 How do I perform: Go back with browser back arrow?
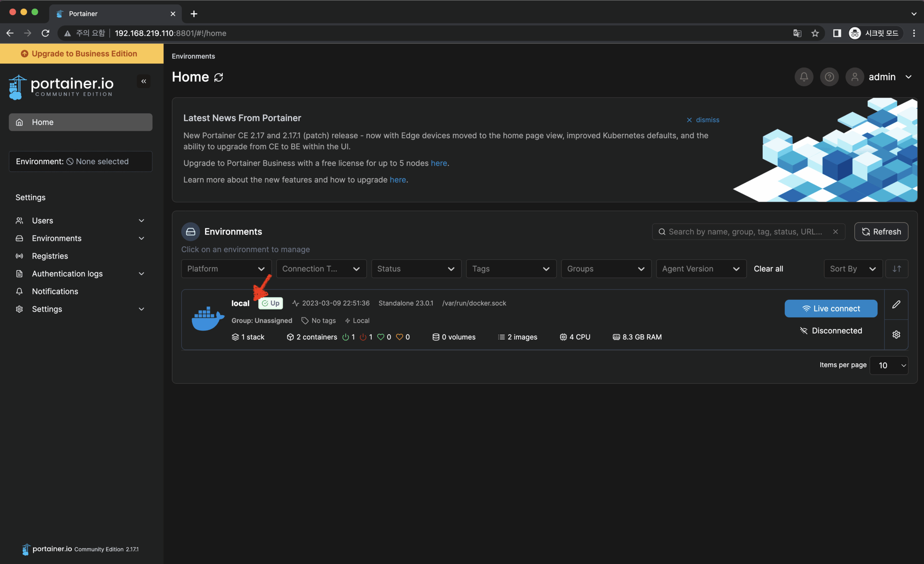[x=10, y=33]
